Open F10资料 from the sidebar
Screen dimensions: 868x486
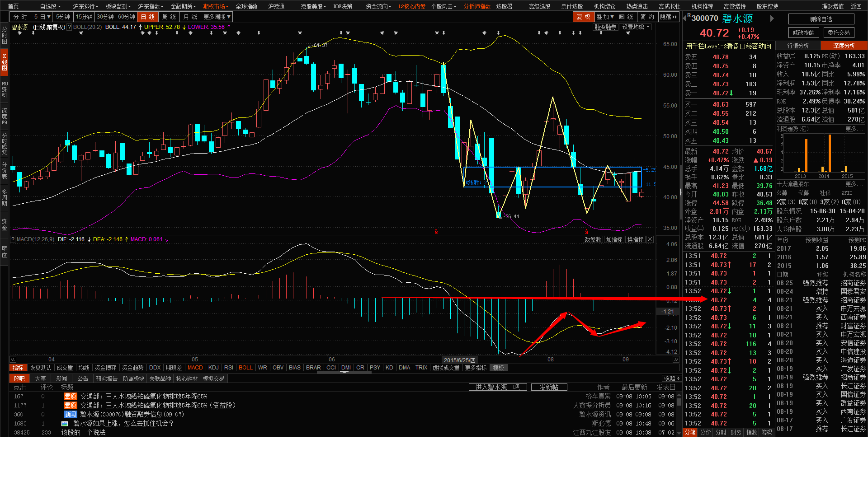(x=5, y=89)
